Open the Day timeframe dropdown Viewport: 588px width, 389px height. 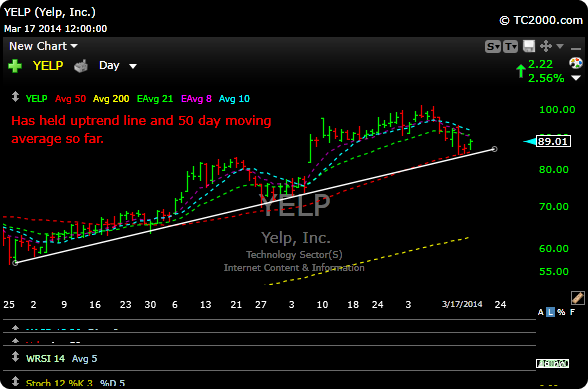coord(118,66)
